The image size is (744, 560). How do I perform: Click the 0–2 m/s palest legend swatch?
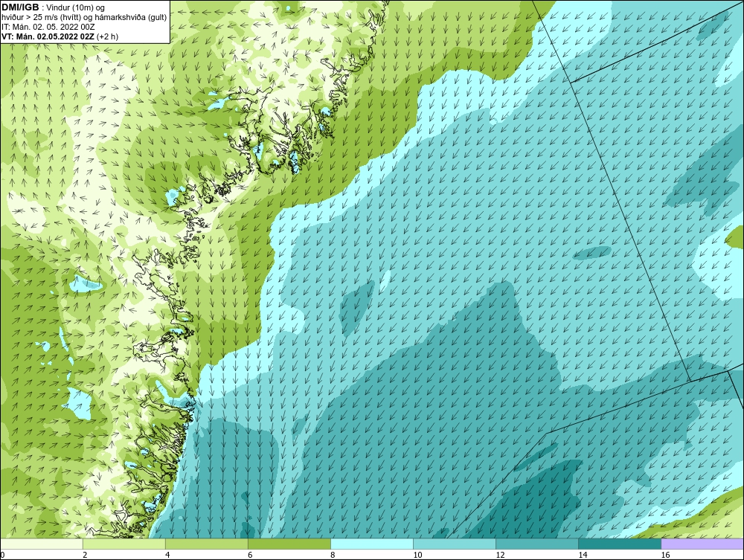[x=42, y=544]
